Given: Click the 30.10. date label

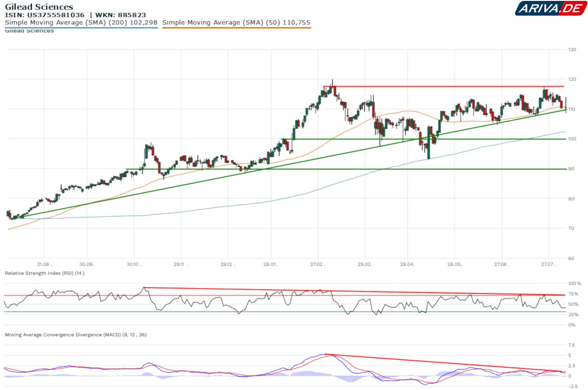Looking at the screenshot, I should (134, 264).
